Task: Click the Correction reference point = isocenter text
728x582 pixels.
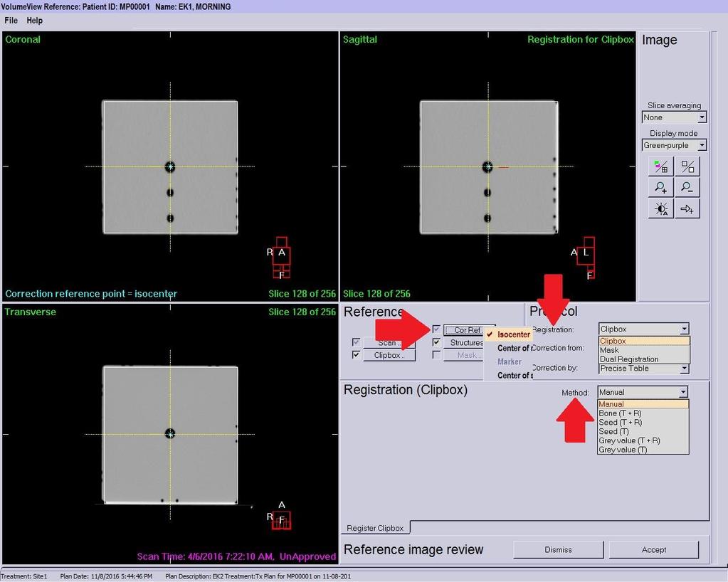Action: [x=91, y=294]
